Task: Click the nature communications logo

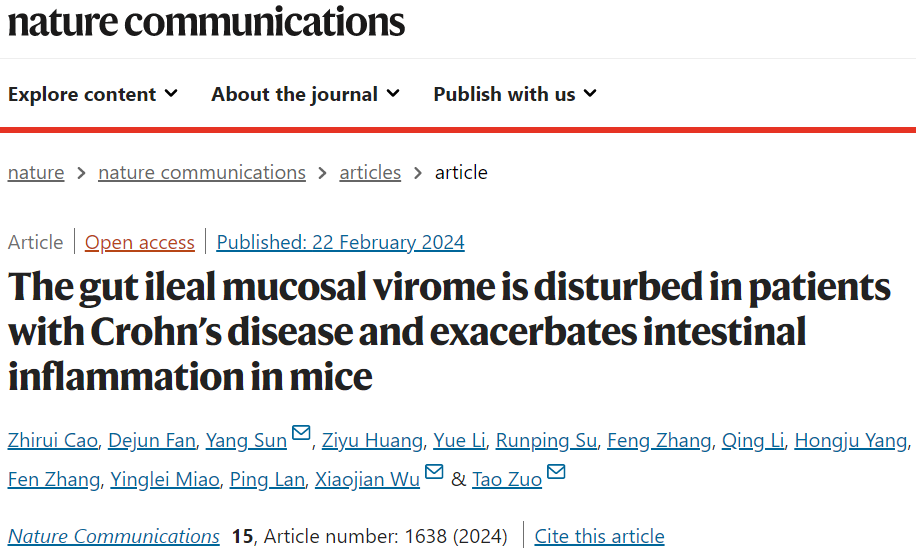Action: pyautogui.click(x=206, y=22)
